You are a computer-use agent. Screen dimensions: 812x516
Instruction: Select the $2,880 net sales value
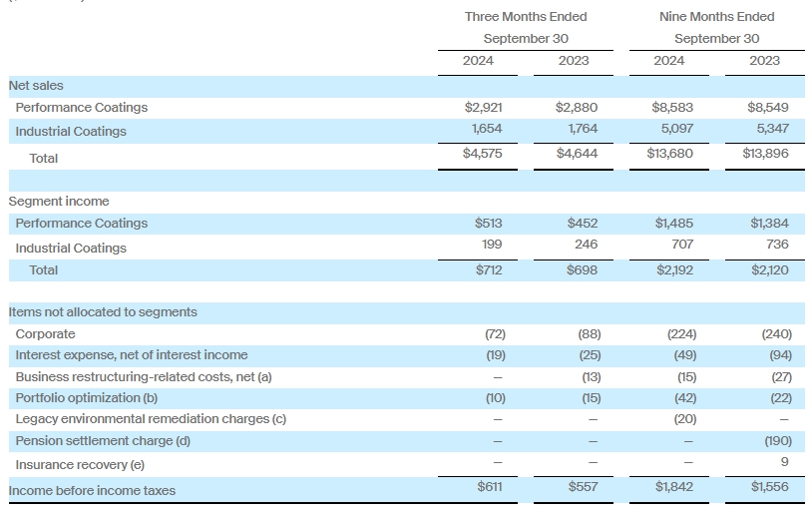[577, 107]
